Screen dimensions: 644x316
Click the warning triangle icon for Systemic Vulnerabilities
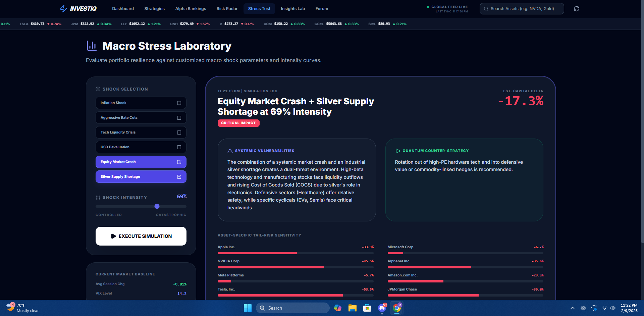tap(230, 151)
